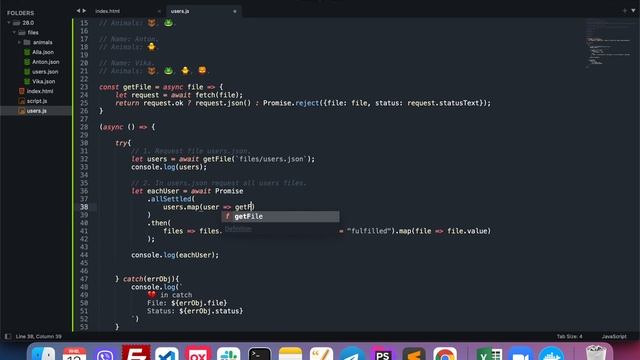640x360 pixels.
Task: Click the minimap code overview
Action: pos(610,44)
